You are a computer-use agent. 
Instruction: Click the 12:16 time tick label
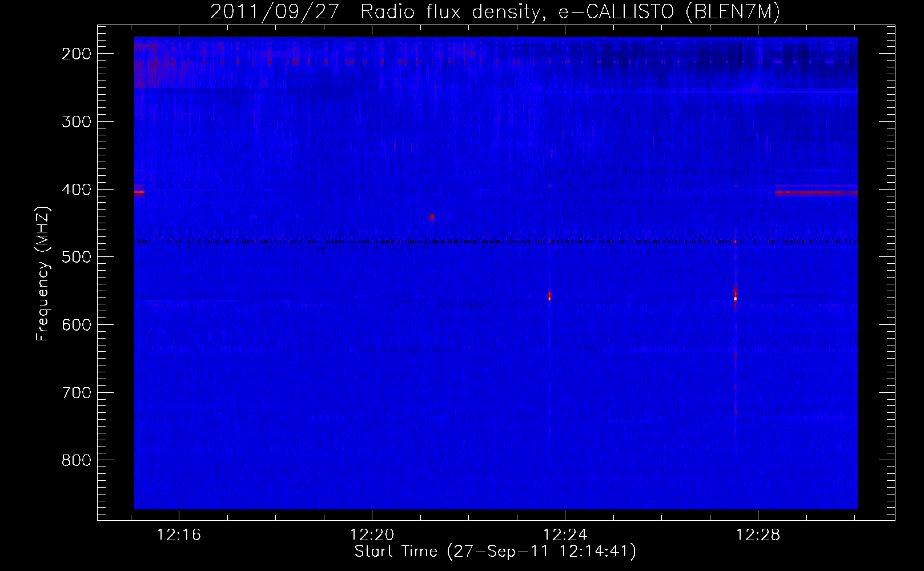(179, 535)
